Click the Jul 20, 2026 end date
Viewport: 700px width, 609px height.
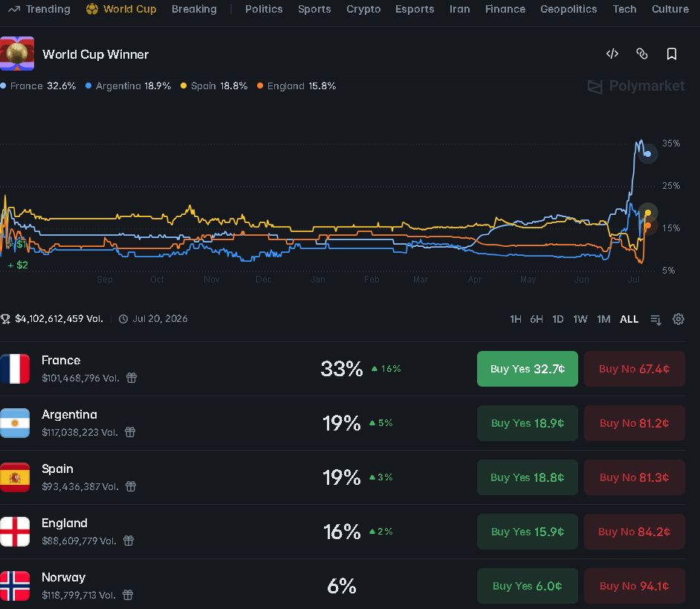pyautogui.click(x=160, y=319)
